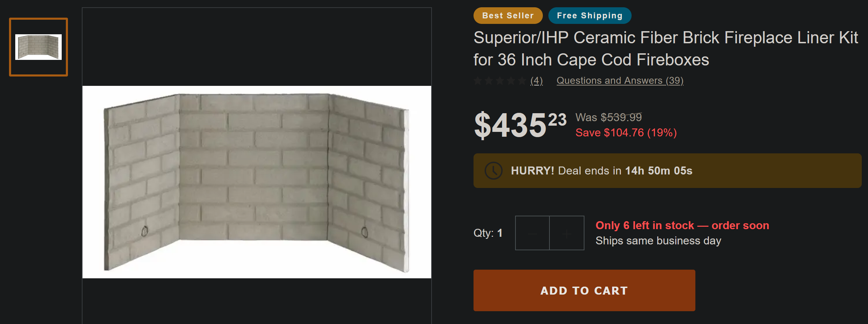Click the HURRY! label in the deal banner
Image resolution: width=868 pixels, height=324 pixels.
pos(532,171)
